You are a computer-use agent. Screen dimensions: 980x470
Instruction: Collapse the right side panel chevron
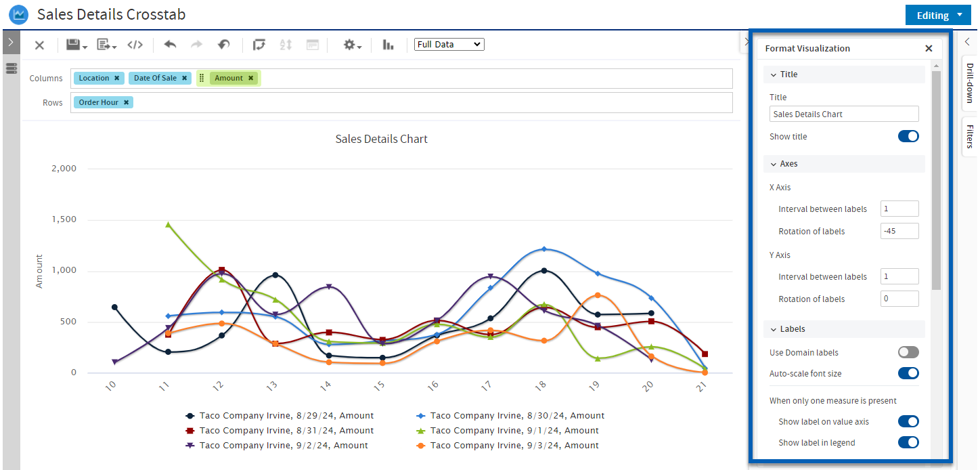click(x=968, y=42)
